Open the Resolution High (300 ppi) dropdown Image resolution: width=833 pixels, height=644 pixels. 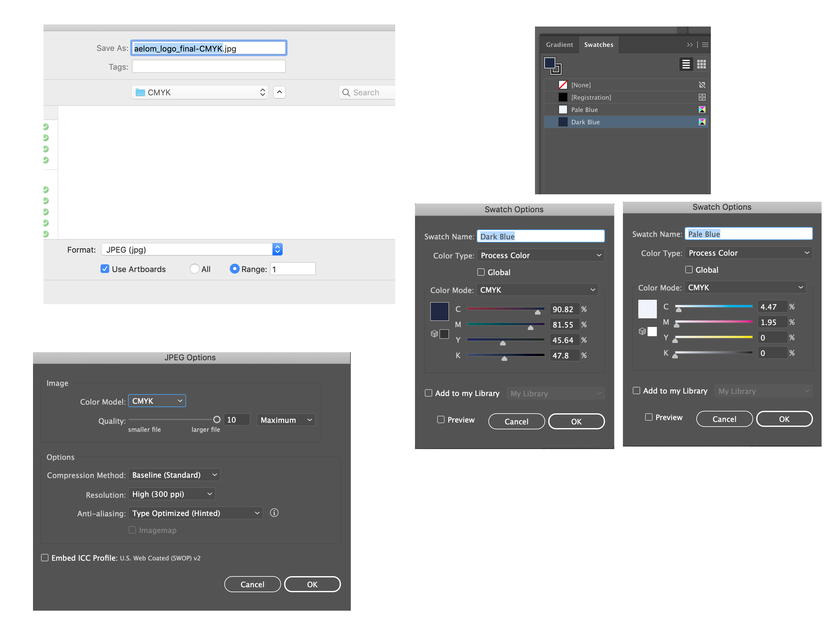(172, 494)
